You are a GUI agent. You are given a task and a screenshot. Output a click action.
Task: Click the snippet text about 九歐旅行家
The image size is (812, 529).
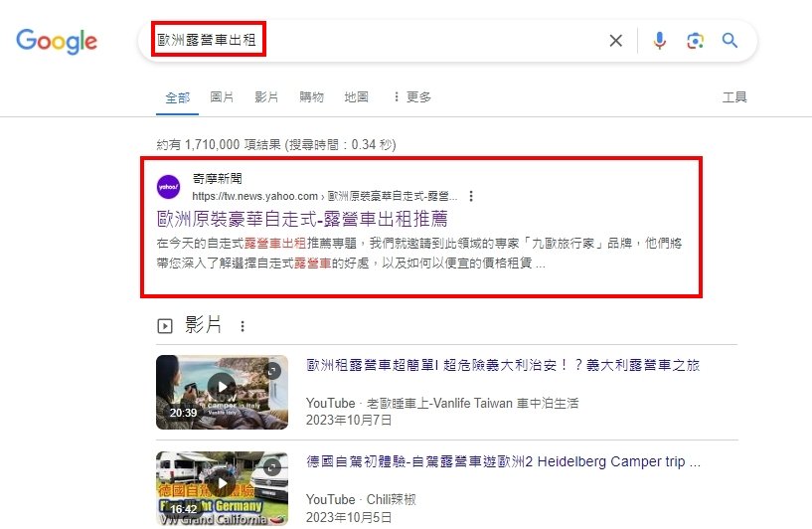point(419,254)
